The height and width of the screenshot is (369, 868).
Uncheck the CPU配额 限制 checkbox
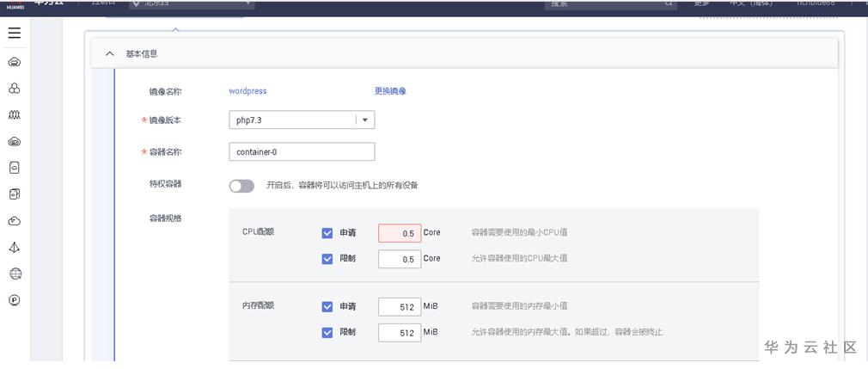pyautogui.click(x=327, y=259)
